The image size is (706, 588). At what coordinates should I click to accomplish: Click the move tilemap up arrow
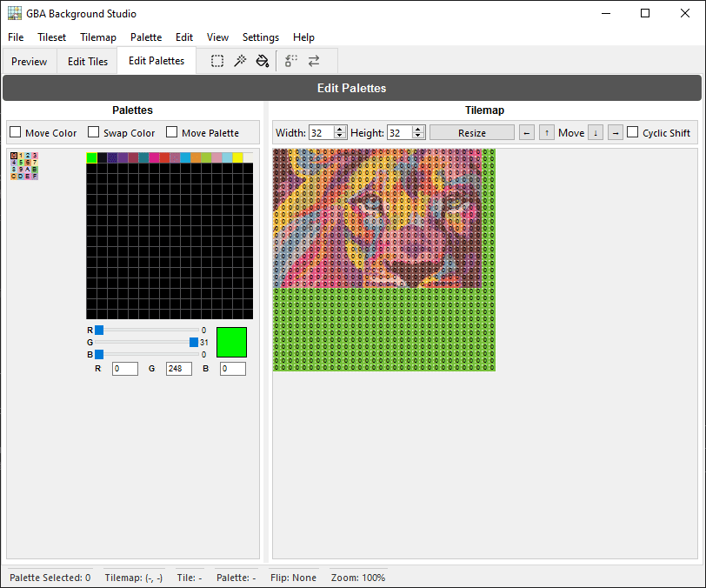pos(547,132)
